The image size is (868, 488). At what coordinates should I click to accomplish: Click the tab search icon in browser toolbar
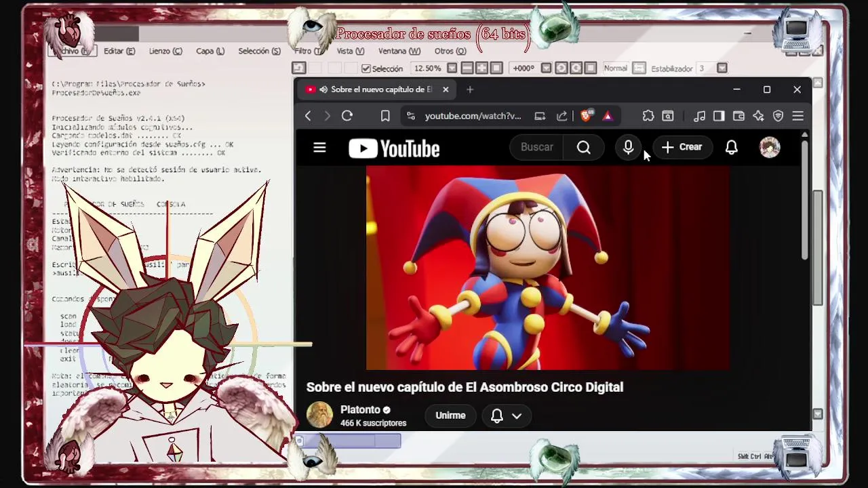tap(668, 116)
